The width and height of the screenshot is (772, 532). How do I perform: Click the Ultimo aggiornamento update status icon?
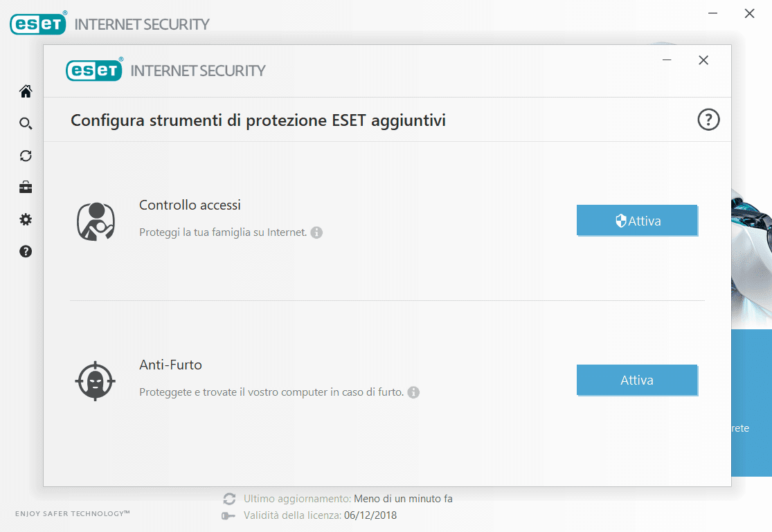pos(229,499)
